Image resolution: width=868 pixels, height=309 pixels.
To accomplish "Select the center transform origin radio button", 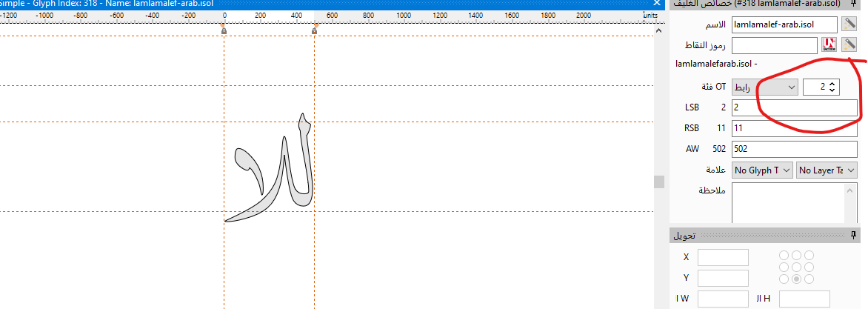I will (x=796, y=267).
